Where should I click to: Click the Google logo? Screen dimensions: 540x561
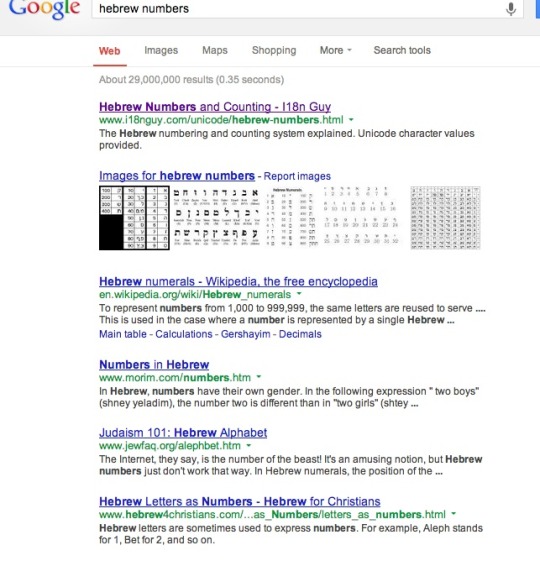(44, 9)
